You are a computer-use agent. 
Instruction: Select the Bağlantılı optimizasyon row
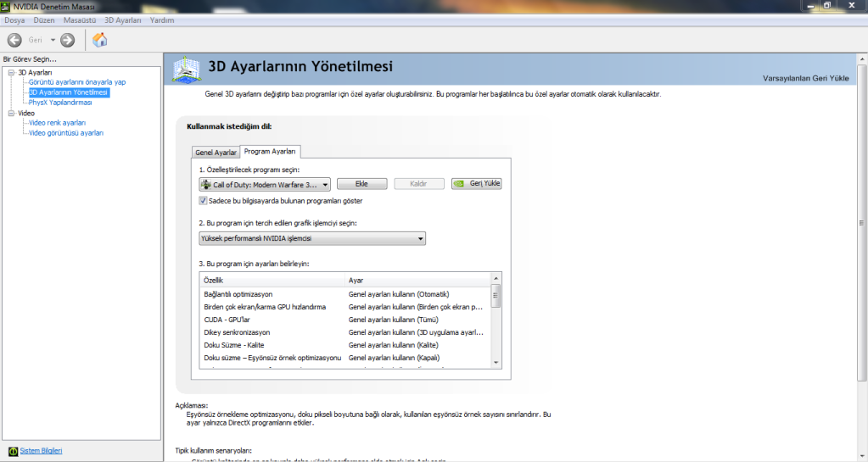344,294
